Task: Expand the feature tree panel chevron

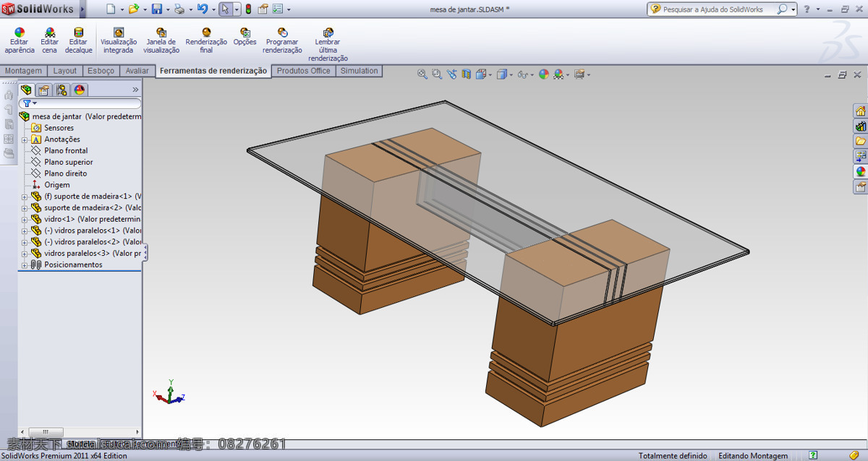Action: click(x=135, y=90)
